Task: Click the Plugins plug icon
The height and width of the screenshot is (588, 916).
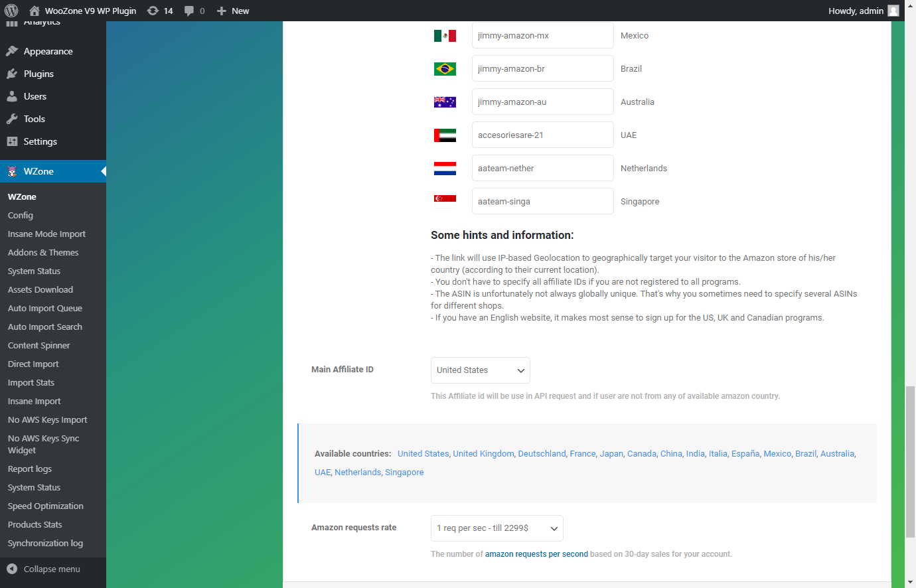Action: tap(12, 74)
